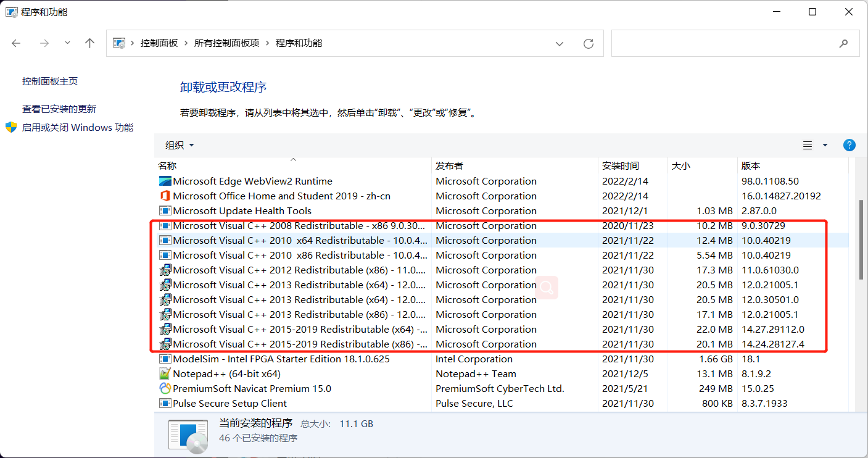Click 程序和功能 in the breadcrumb

pos(299,43)
